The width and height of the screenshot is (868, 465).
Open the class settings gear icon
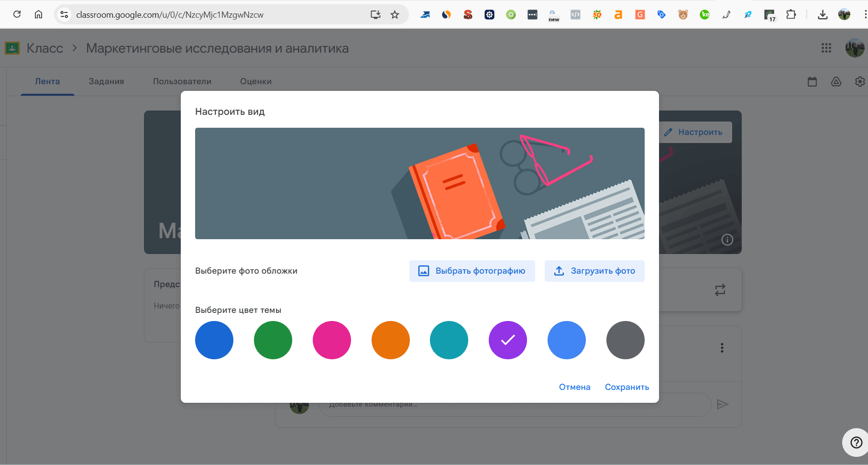(x=859, y=82)
